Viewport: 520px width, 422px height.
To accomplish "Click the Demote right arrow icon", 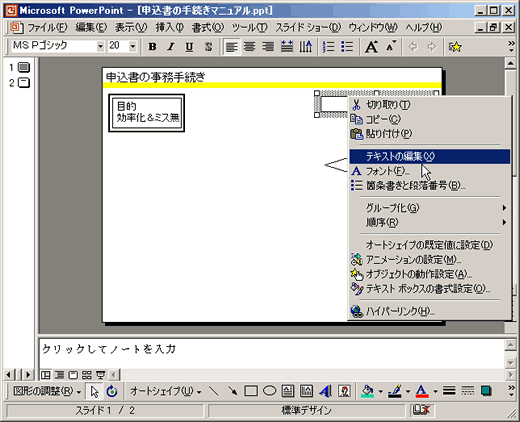I will point(432,47).
